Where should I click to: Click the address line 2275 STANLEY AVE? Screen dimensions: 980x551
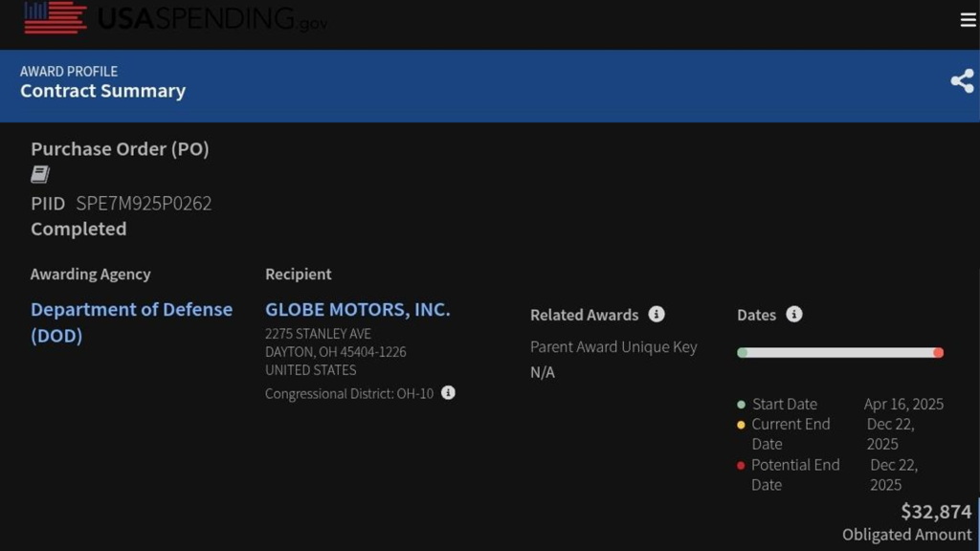click(318, 334)
